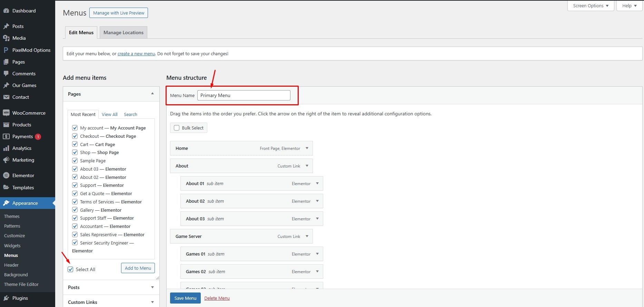
Task: Switch to the Manage Locations tab
Action: tap(123, 32)
